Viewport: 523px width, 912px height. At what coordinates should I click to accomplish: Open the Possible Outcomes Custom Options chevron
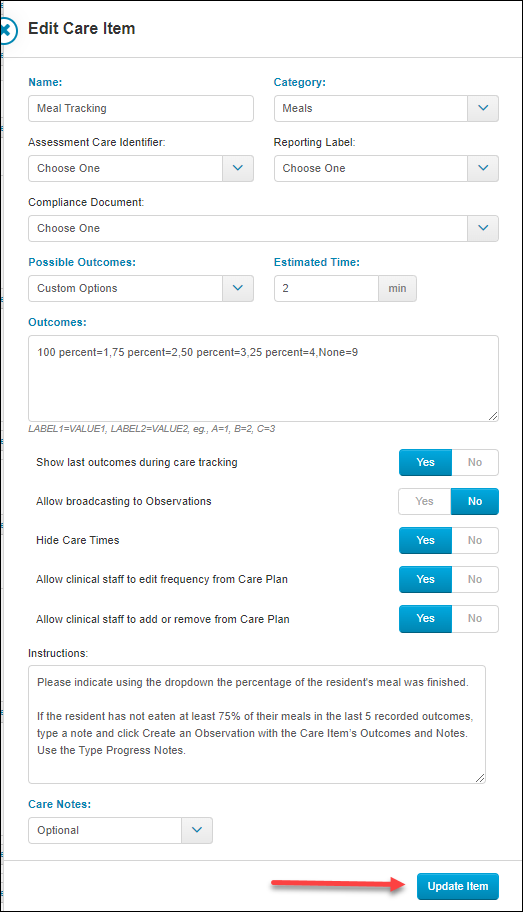click(237, 288)
